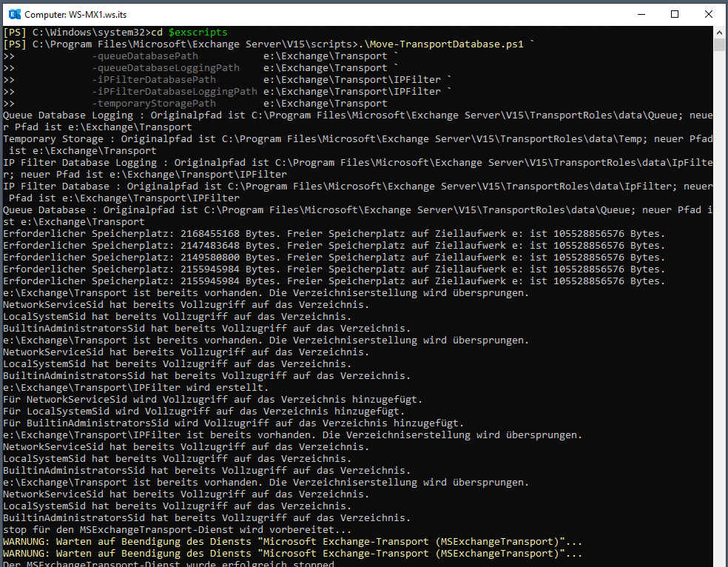This screenshot has width=728, height=567.
Task: Click the '-iPFilterDatabasePath' parameter
Action: [x=154, y=80]
